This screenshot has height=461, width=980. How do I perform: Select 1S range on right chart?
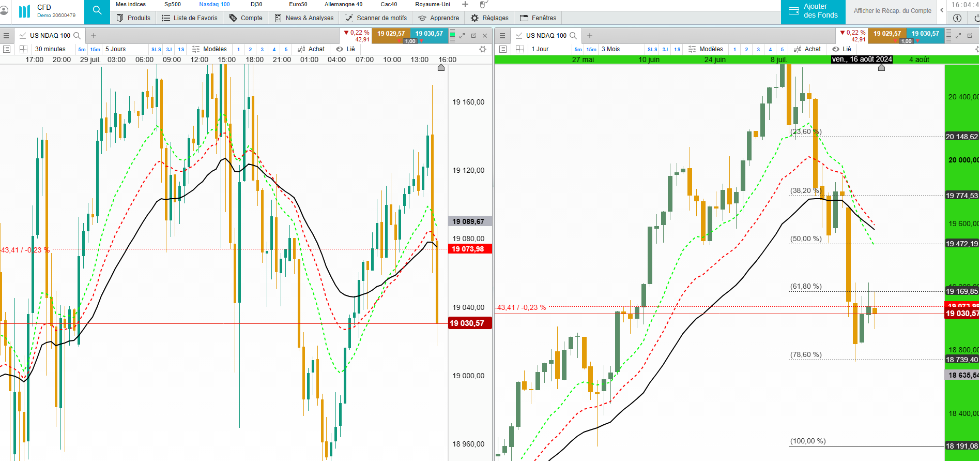click(678, 50)
